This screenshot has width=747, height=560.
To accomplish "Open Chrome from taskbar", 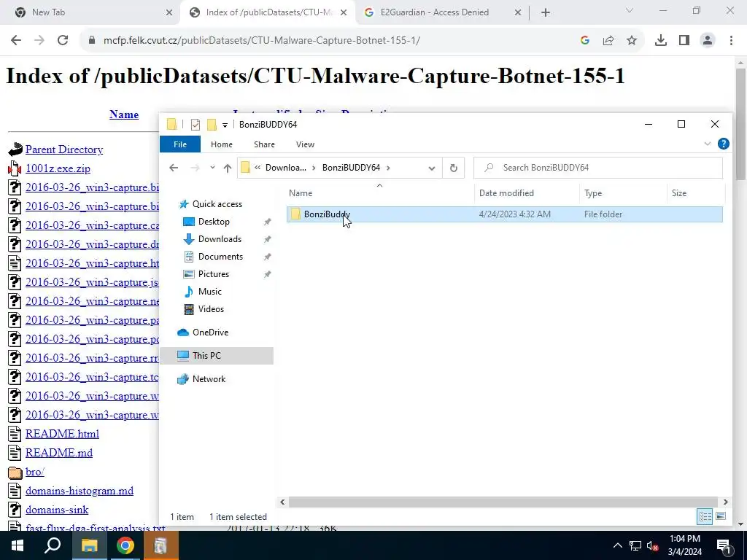I will point(125,545).
